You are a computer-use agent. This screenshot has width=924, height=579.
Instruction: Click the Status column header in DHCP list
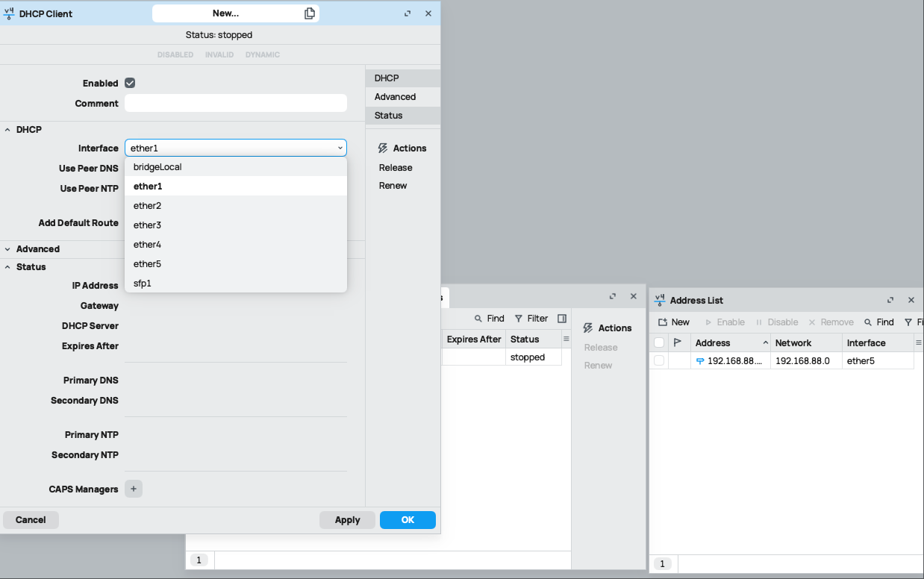(x=534, y=339)
